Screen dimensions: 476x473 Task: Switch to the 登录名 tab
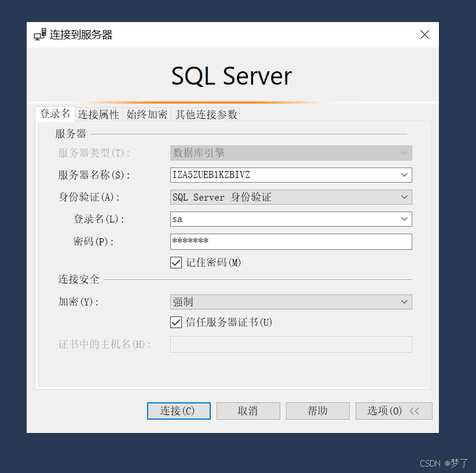[x=55, y=114]
